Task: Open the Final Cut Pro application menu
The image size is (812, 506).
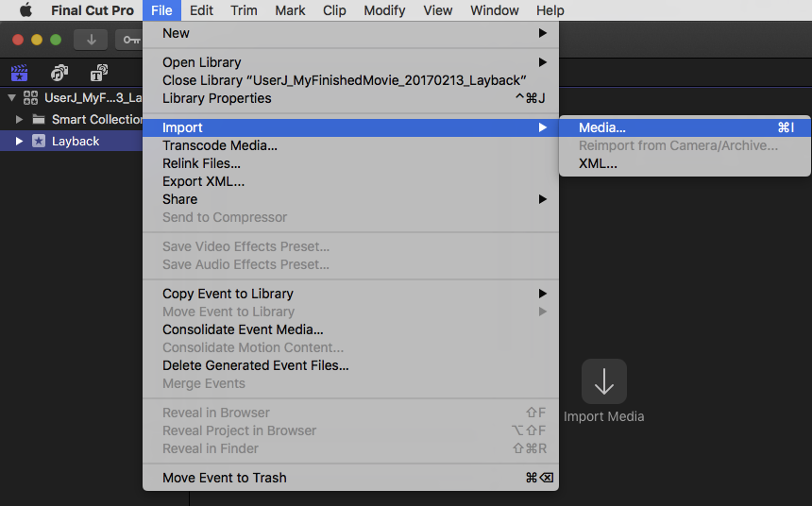Action: (x=93, y=10)
